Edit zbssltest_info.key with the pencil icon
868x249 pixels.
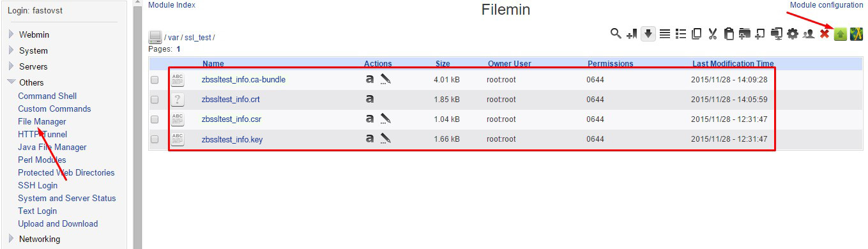coord(385,139)
